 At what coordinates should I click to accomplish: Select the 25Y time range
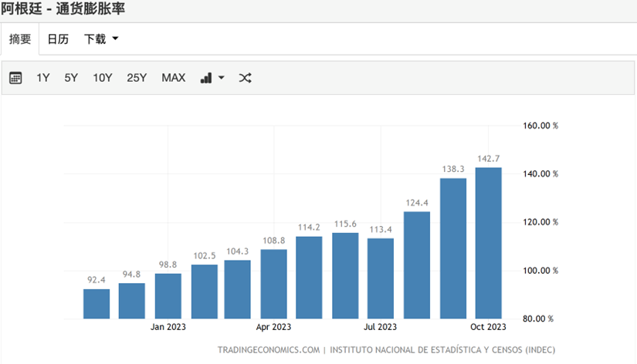[137, 78]
